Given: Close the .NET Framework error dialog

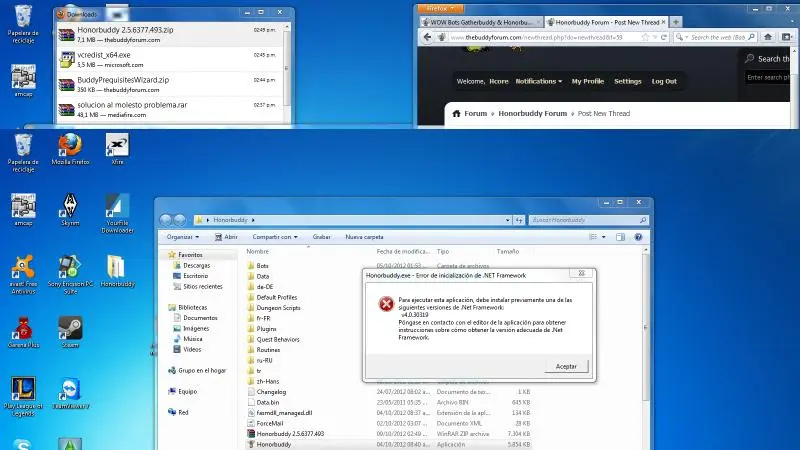Looking at the screenshot, I should tap(581, 273).
